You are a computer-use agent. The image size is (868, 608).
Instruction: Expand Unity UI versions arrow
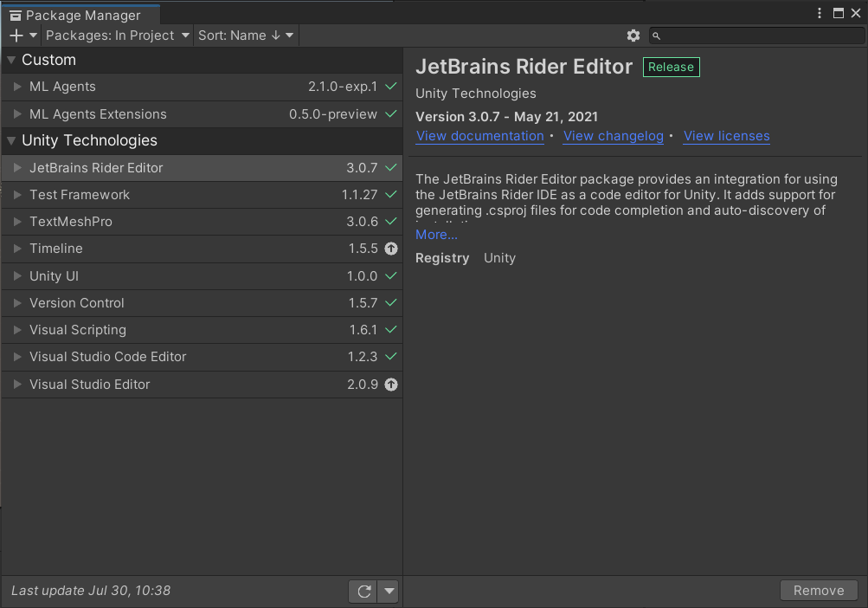[17, 276]
